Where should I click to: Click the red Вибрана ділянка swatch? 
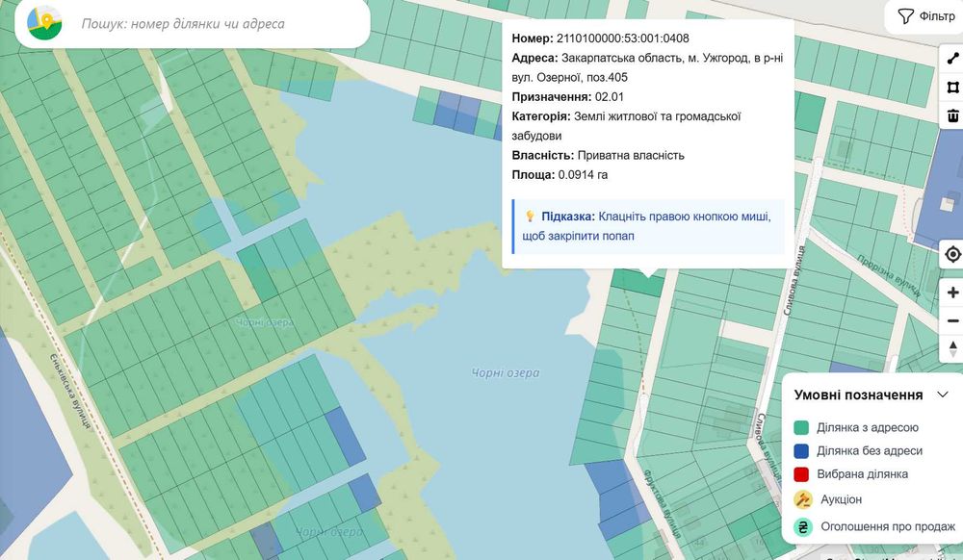coord(801,474)
